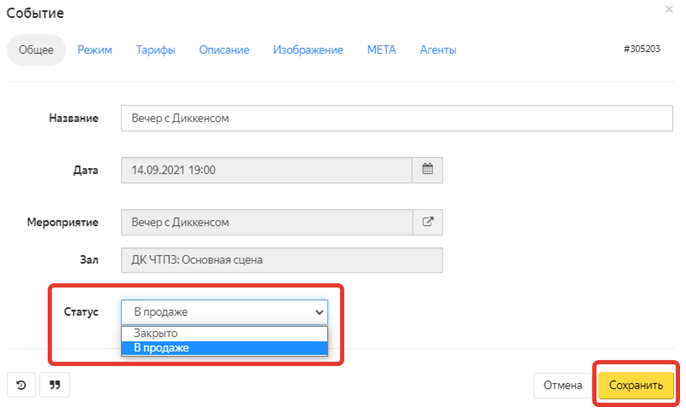Open the event via the external link icon
The image size is (686, 408).
(x=427, y=222)
